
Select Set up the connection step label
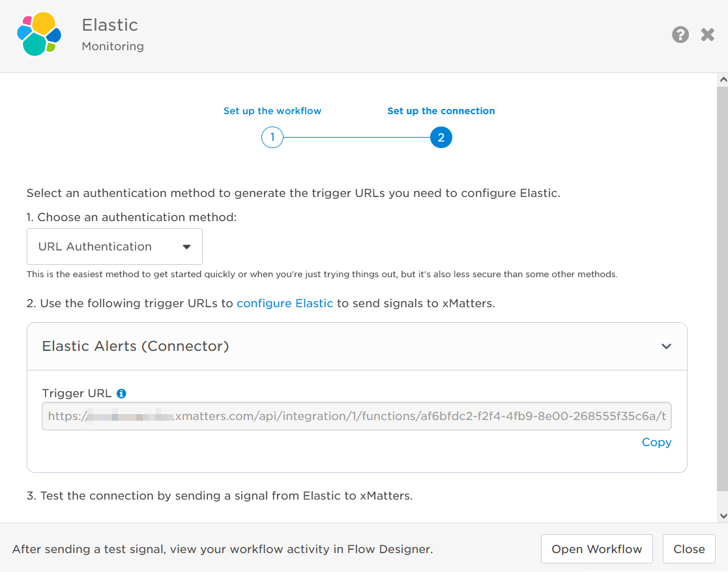(441, 111)
